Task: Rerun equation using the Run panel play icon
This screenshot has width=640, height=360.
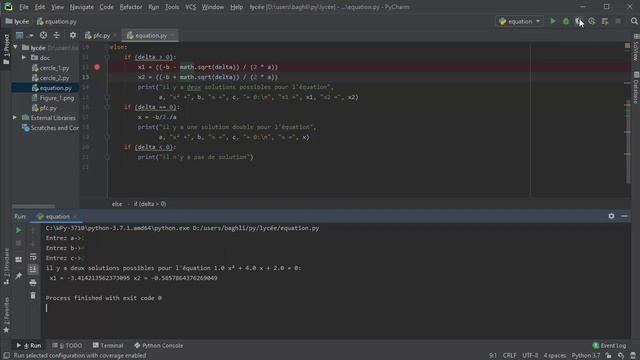Action: coord(18,230)
